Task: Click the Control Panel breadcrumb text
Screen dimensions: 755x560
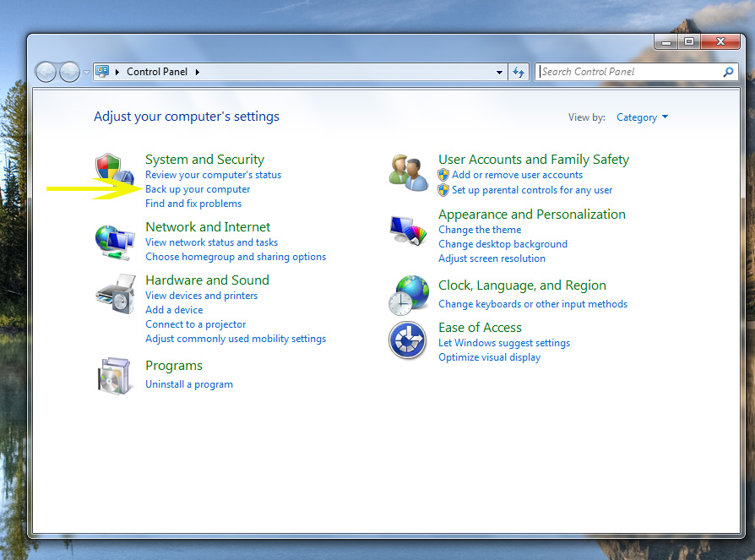Action: [x=157, y=72]
